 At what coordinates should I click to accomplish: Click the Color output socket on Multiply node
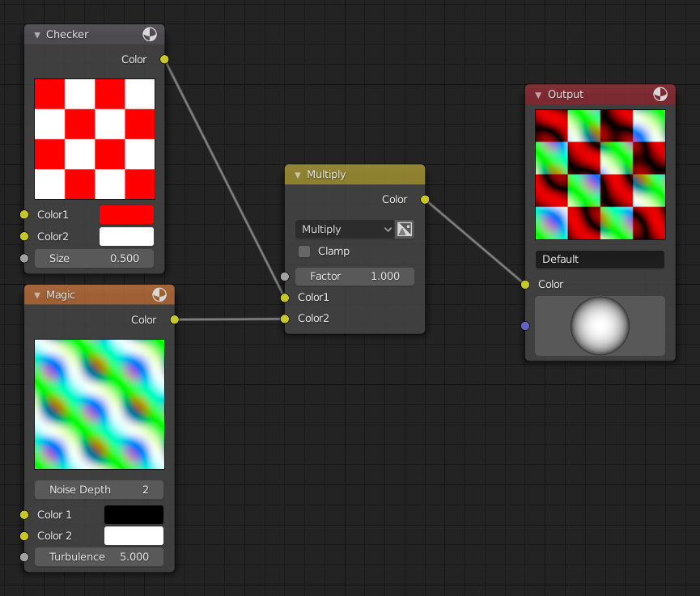[424, 199]
